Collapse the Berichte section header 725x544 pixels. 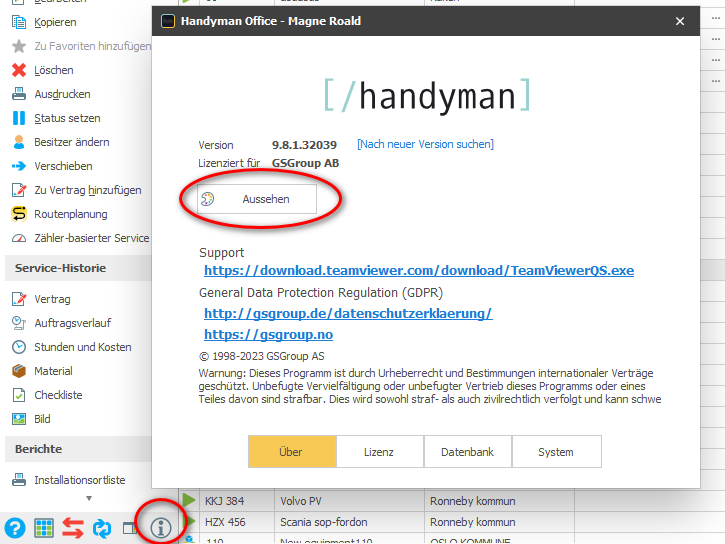coord(79,449)
